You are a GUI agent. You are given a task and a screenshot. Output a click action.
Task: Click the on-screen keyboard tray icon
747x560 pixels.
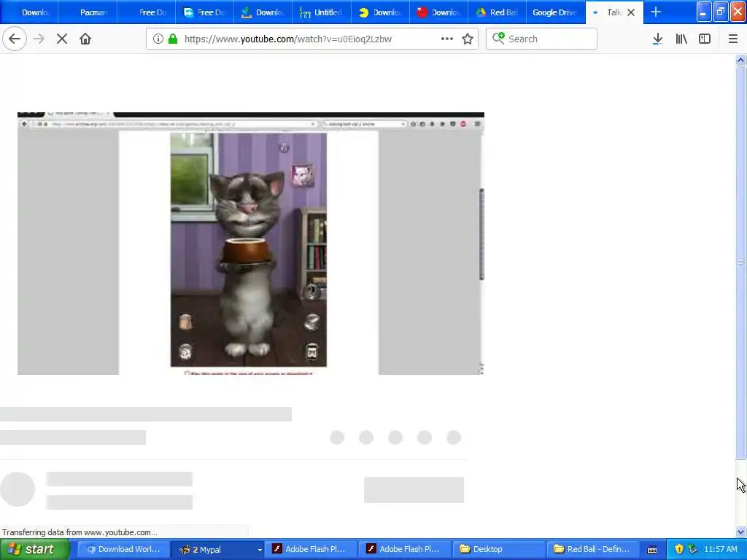point(651,550)
